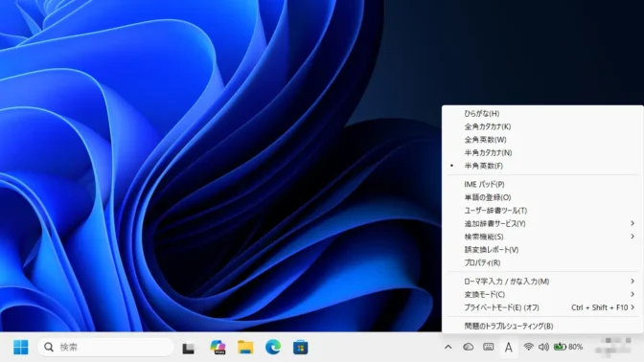This screenshot has width=644, height=362.
Task: Click the volume speaker tray icon
Action: (x=543, y=348)
